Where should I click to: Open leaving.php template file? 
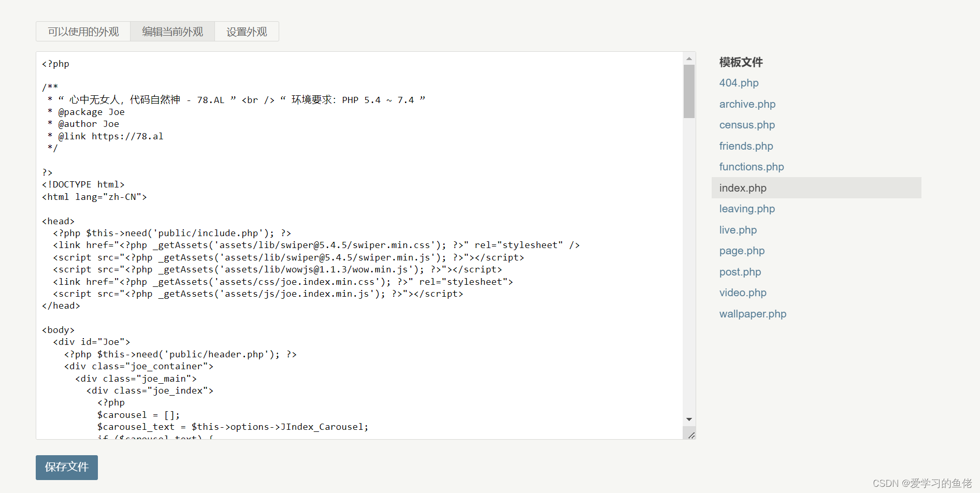[747, 209]
